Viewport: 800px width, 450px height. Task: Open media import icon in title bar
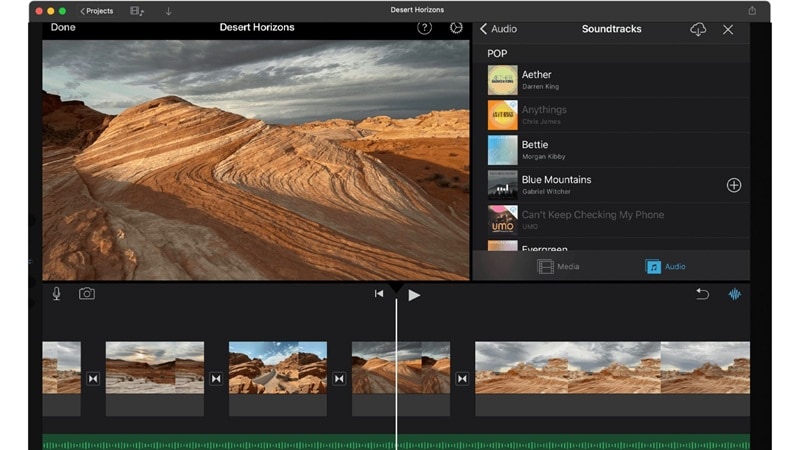(137, 11)
